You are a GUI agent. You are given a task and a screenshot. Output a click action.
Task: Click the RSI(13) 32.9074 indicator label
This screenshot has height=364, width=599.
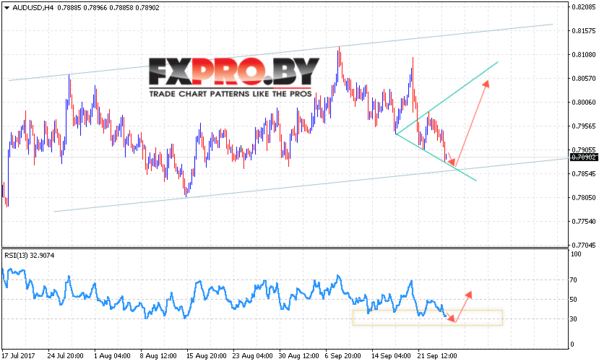30,255
